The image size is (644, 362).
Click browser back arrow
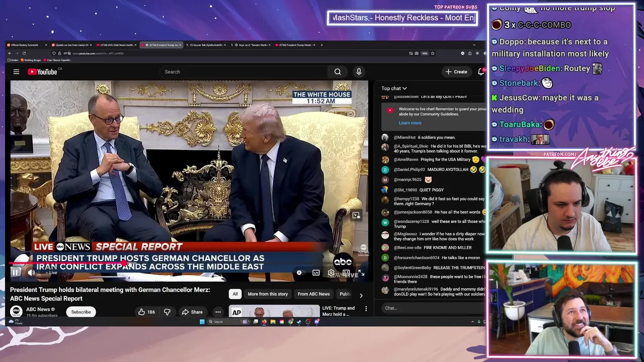(x=10, y=53)
